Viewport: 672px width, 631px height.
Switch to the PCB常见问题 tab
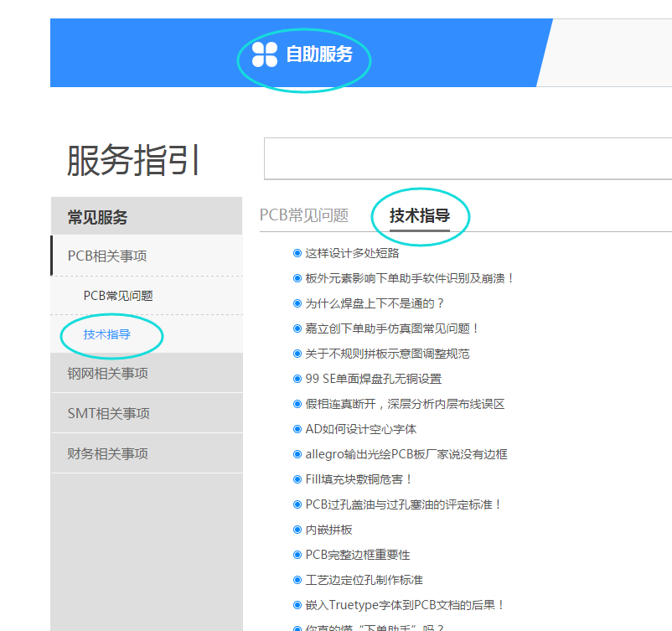tap(303, 215)
